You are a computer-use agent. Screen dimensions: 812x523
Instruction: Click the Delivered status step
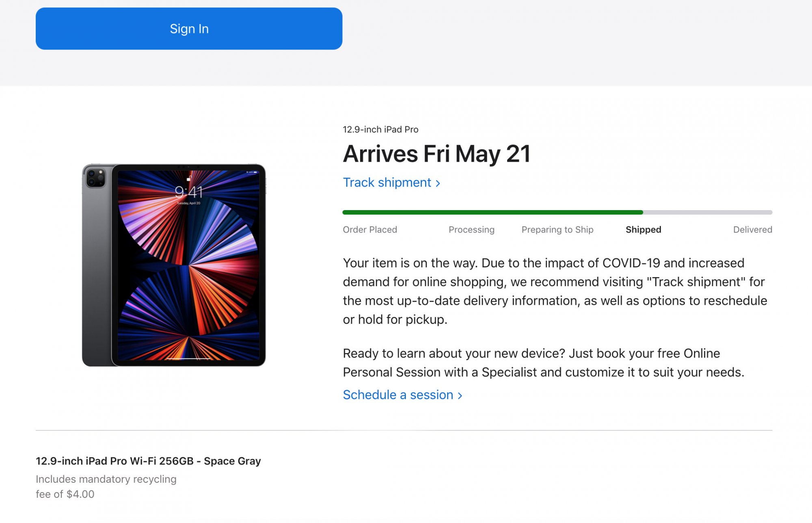pyautogui.click(x=752, y=230)
